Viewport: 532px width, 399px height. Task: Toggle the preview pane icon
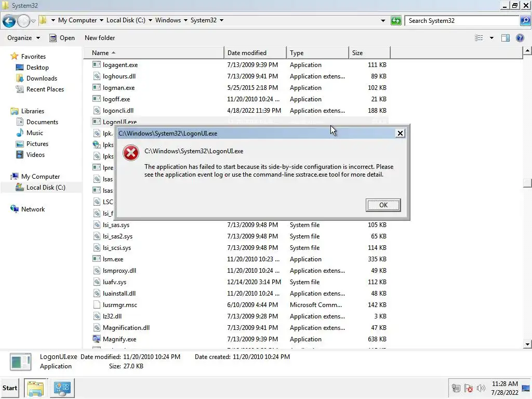click(506, 38)
